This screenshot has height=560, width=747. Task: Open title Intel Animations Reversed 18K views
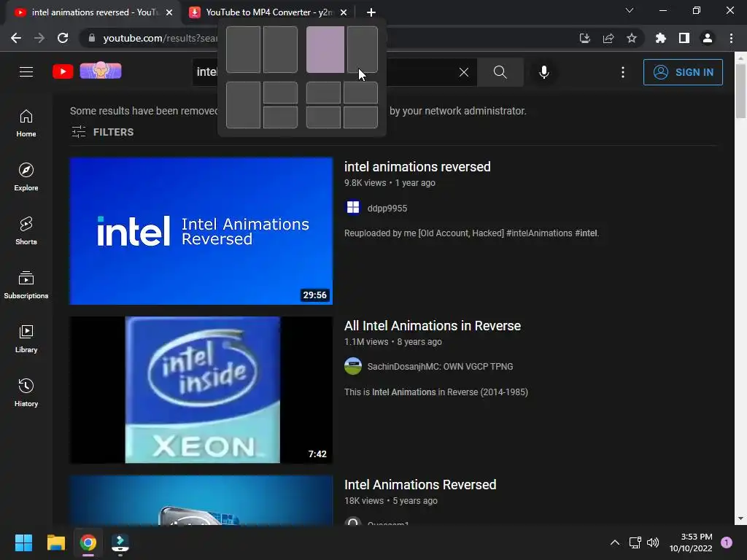click(x=420, y=485)
